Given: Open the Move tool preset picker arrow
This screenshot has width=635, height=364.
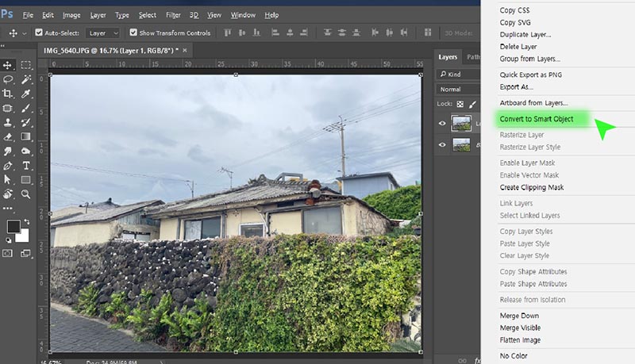Looking at the screenshot, I should [25, 33].
